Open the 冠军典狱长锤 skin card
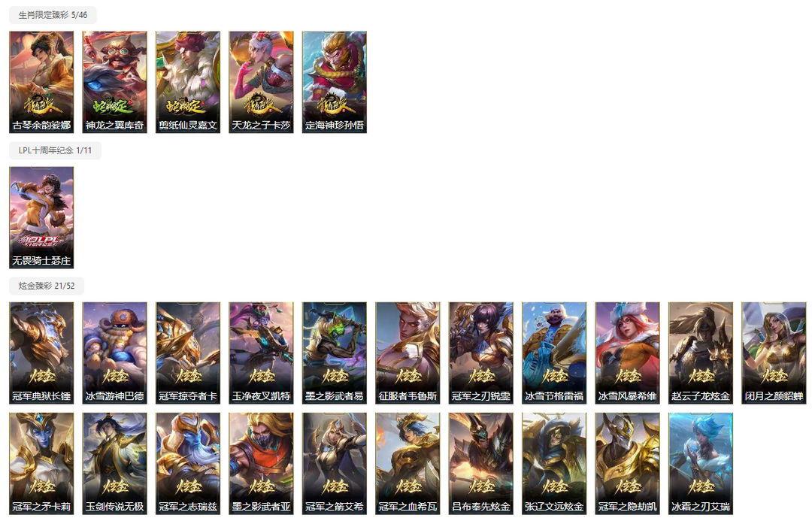This screenshot has width=812, height=521. click(x=41, y=353)
